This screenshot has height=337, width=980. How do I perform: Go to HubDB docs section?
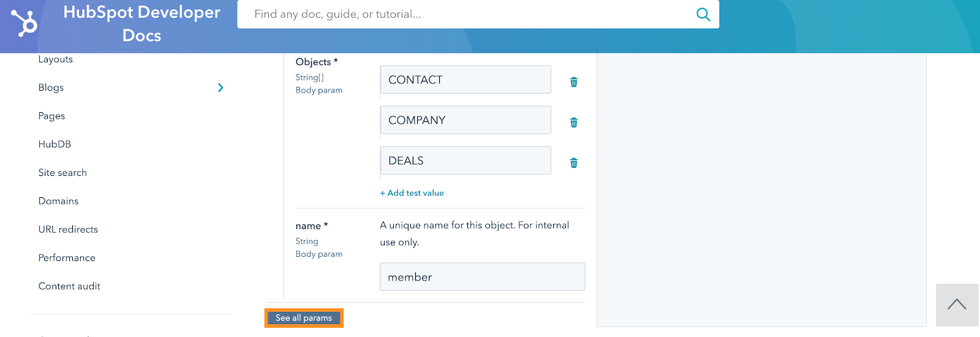point(55,144)
